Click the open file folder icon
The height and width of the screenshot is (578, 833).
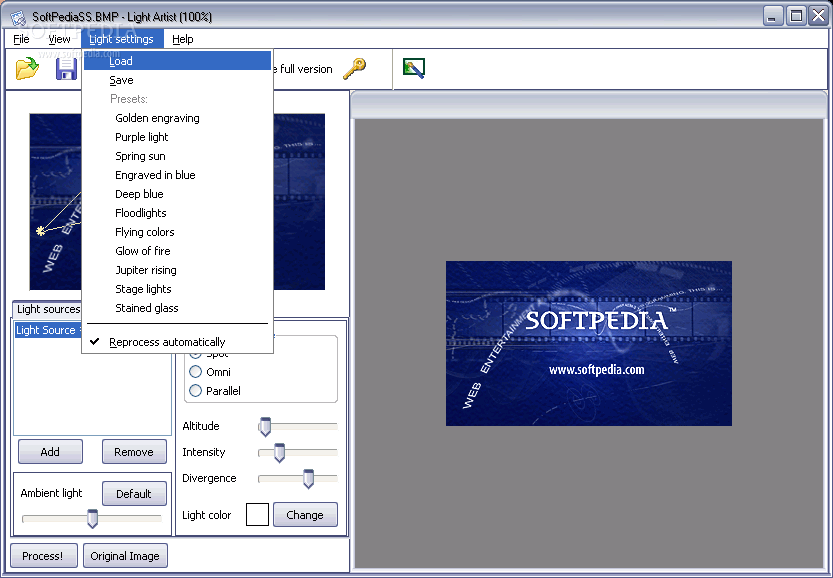27,69
